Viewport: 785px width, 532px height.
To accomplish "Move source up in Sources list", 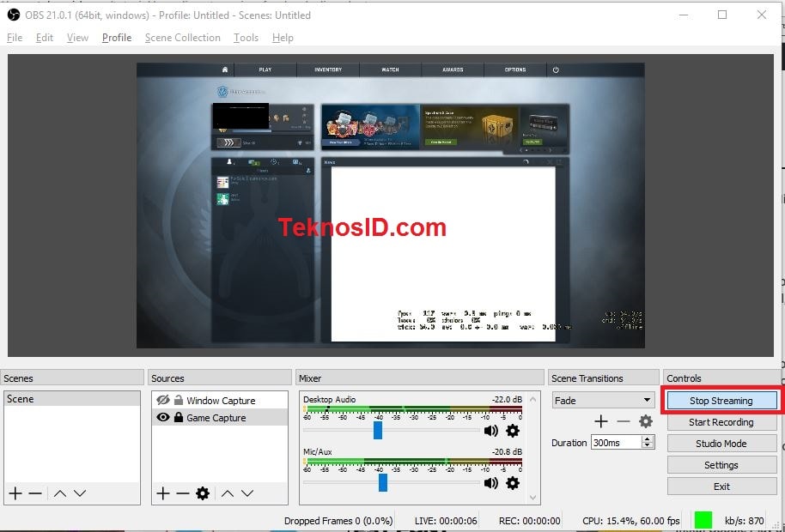I will click(228, 493).
